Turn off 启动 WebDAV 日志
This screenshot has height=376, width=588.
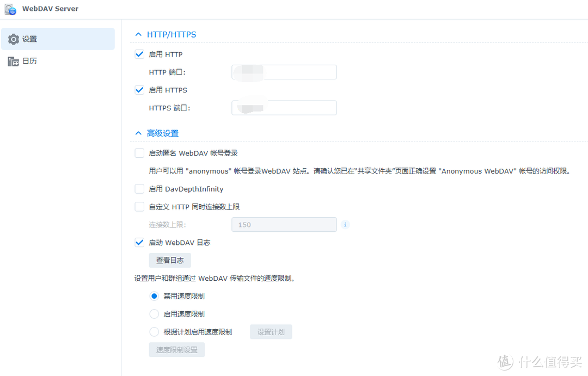click(x=139, y=242)
